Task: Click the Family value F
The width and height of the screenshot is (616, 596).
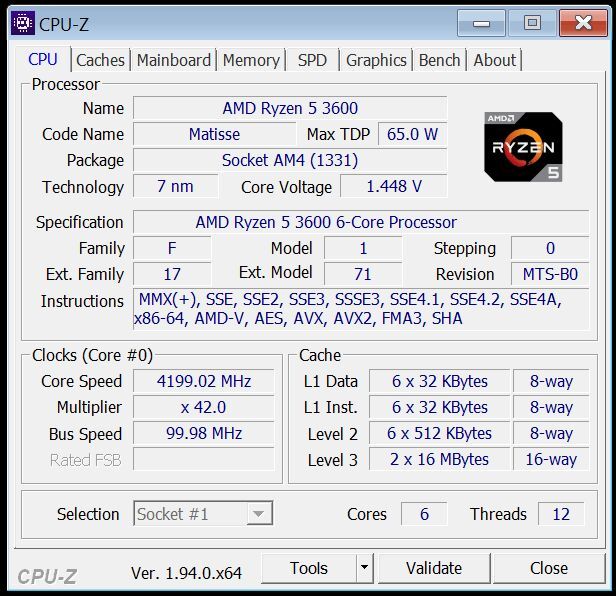Action: point(172,248)
